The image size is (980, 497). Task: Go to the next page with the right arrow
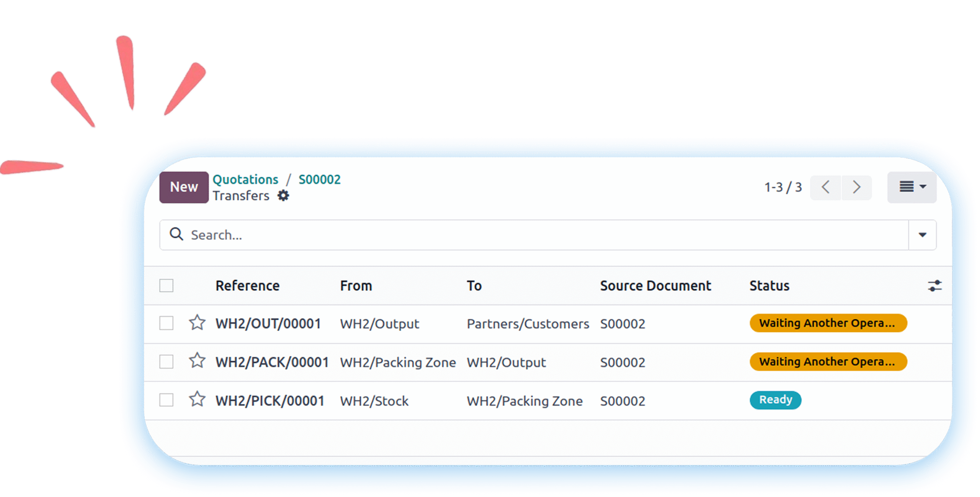point(856,187)
